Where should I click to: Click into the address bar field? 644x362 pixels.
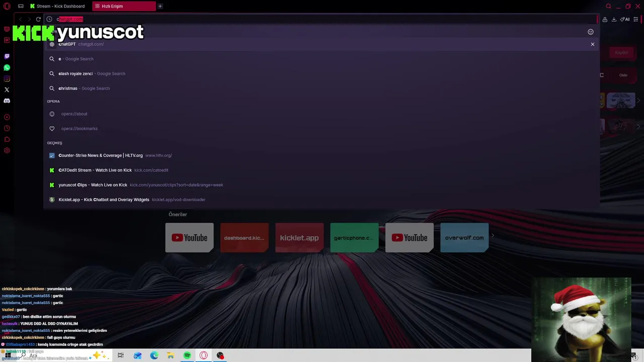(322, 19)
